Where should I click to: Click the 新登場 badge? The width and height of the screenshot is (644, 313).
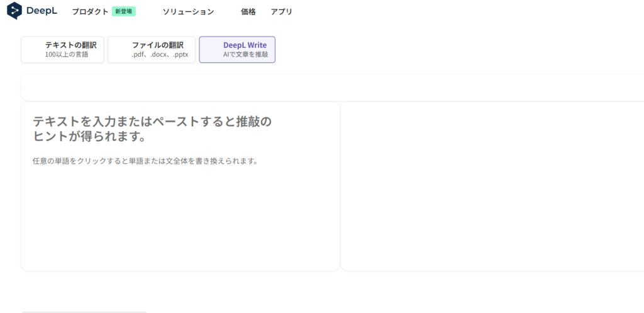(x=124, y=11)
